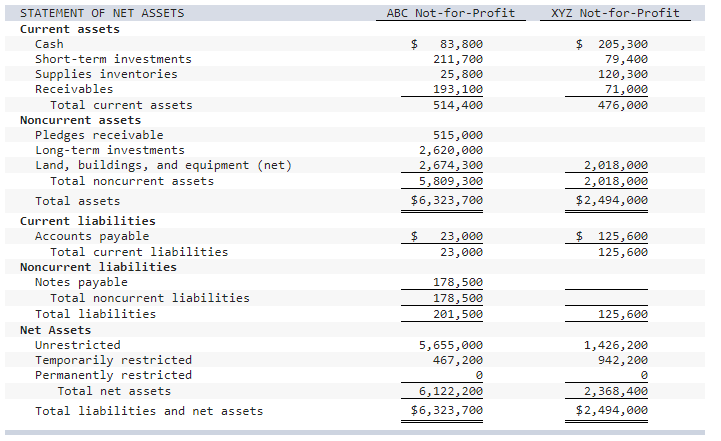The image size is (721, 441).
Task: Click the Temporarily restricted label
Action: (x=114, y=360)
